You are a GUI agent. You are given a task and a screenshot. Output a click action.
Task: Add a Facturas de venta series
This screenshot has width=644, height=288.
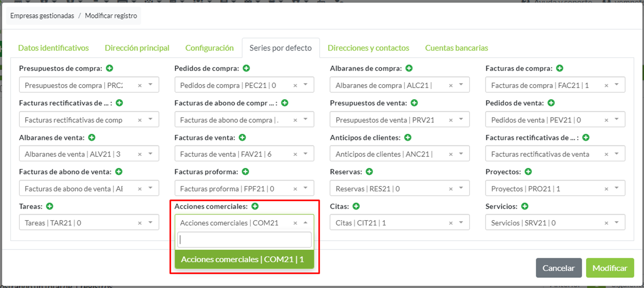(x=242, y=137)
